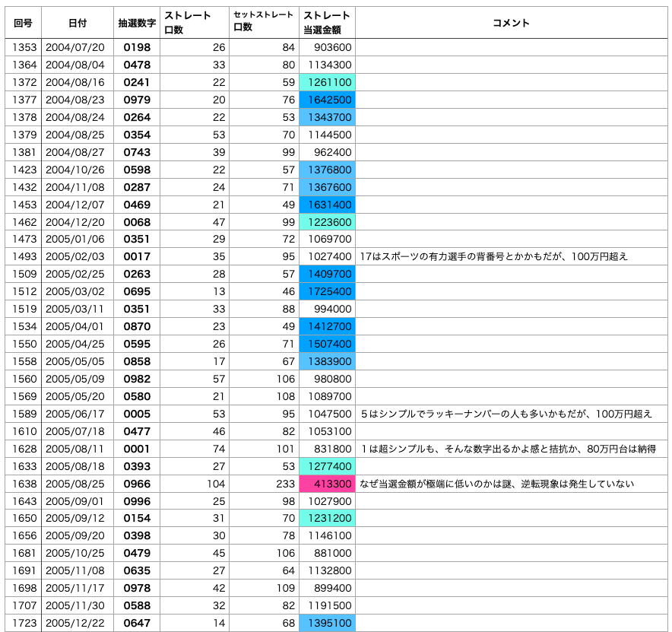672x632 pixels.
Task: Select drawn number 0017
Action: pyautogui.click(x=137, y=256)
